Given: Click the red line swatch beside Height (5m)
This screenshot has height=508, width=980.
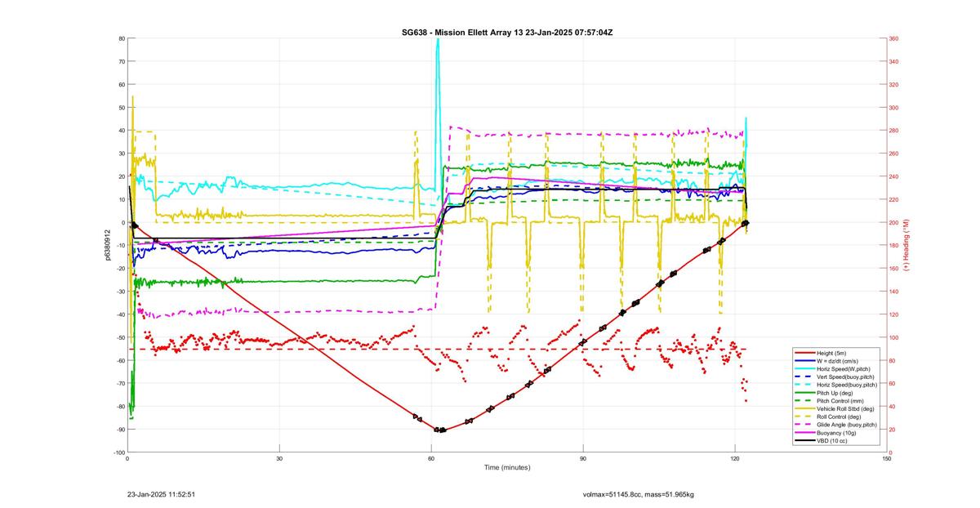Looking at the screenshot, I should point(804,352).
